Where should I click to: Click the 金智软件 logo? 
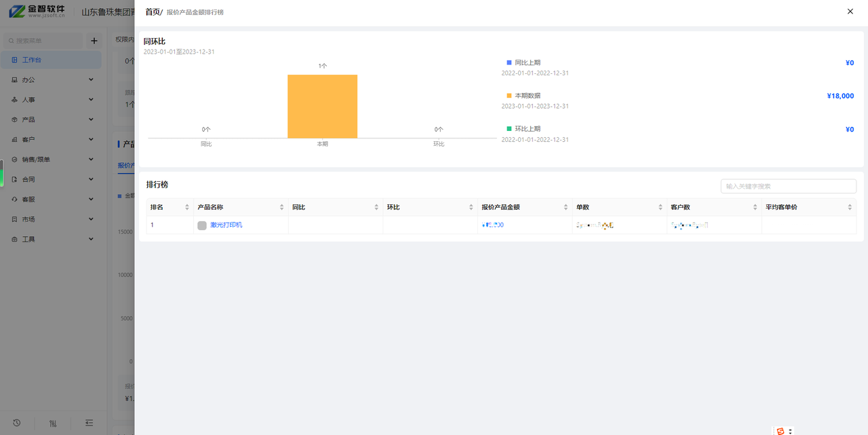pyautogui.click(x=37, y=12)
